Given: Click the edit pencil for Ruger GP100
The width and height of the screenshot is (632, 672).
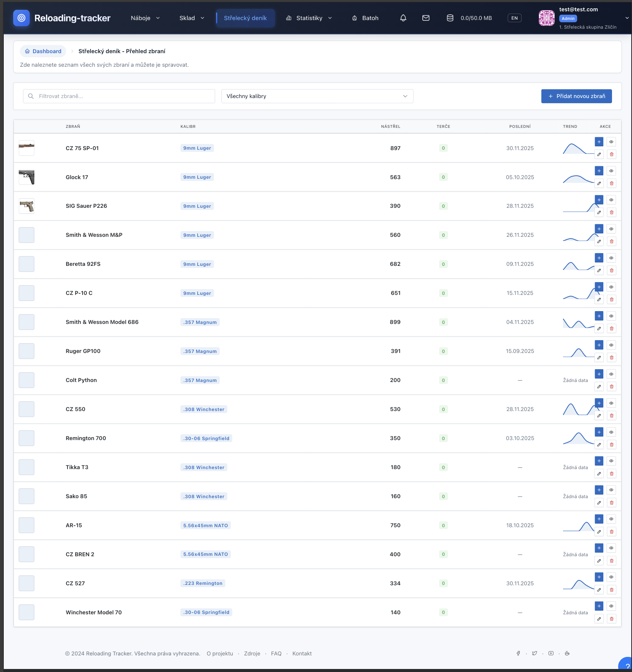Looking at the screenshot, I should click(x=599, y=358).
